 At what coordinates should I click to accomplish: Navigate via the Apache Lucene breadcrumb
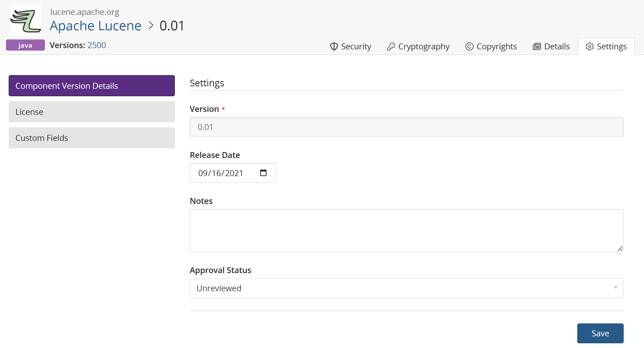95,26
